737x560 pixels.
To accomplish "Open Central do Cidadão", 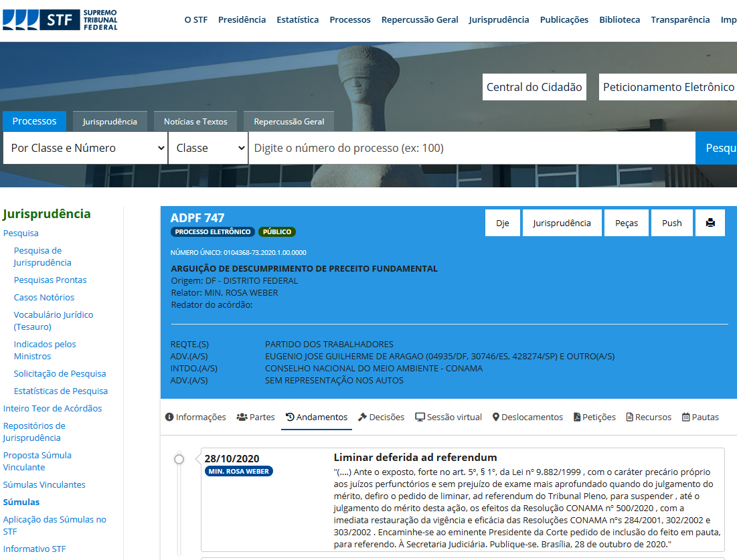I will [534, 87].
